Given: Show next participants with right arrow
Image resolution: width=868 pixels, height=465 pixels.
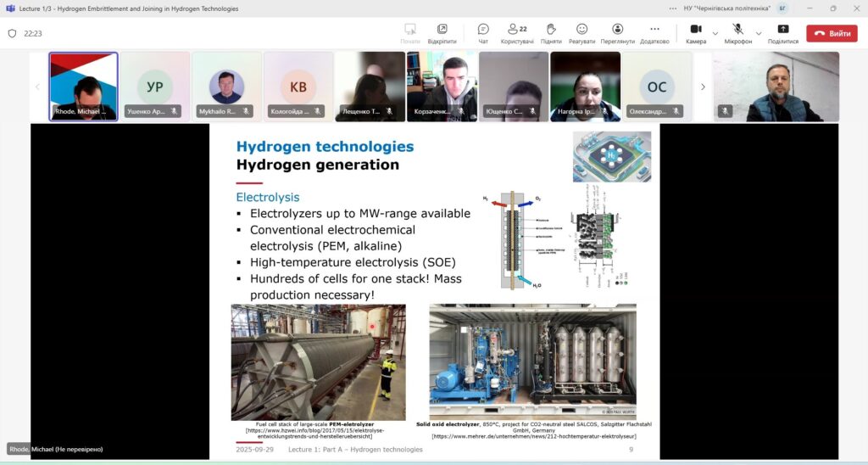Looking at the screenshot, I should pos(702,87).
